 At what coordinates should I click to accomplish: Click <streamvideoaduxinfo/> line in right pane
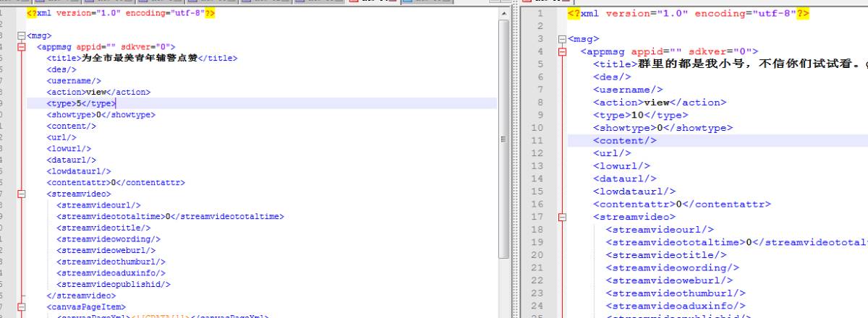pos(676,306)
